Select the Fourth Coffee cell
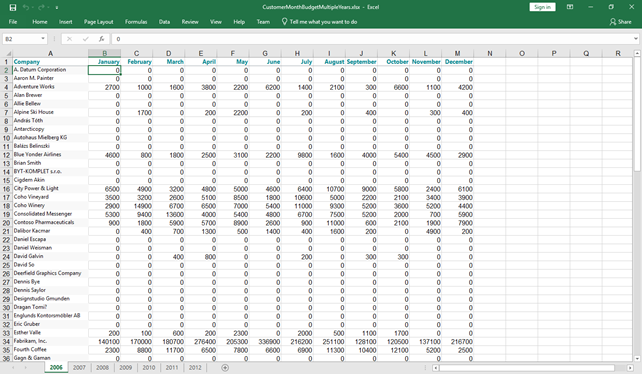The height and width of the screenshot is (374, 642). pyautogui.click(x=50, y=349)
